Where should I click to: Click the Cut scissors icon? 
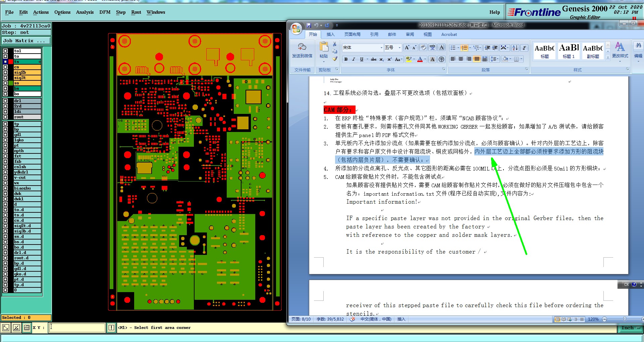click(x=335, y=44)
